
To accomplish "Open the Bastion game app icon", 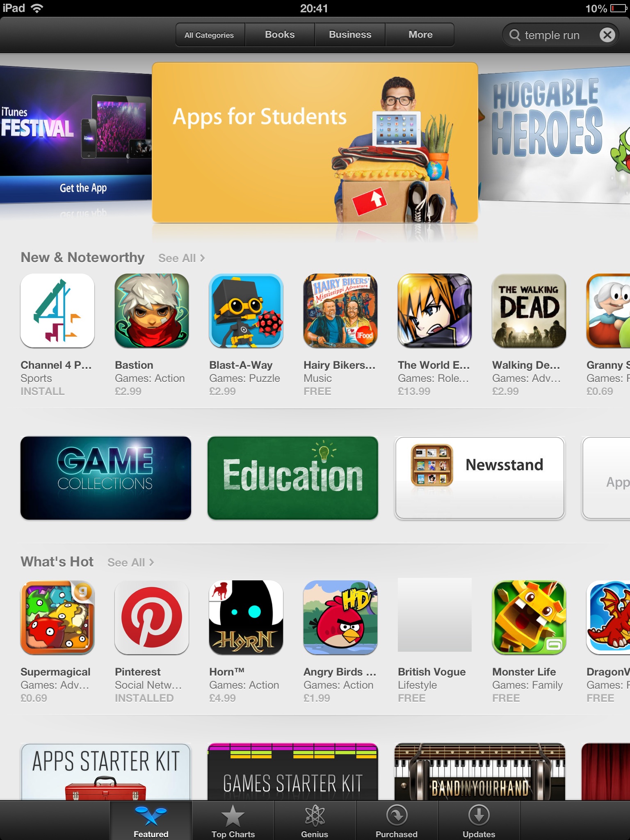I will click(x=152, y=310).
